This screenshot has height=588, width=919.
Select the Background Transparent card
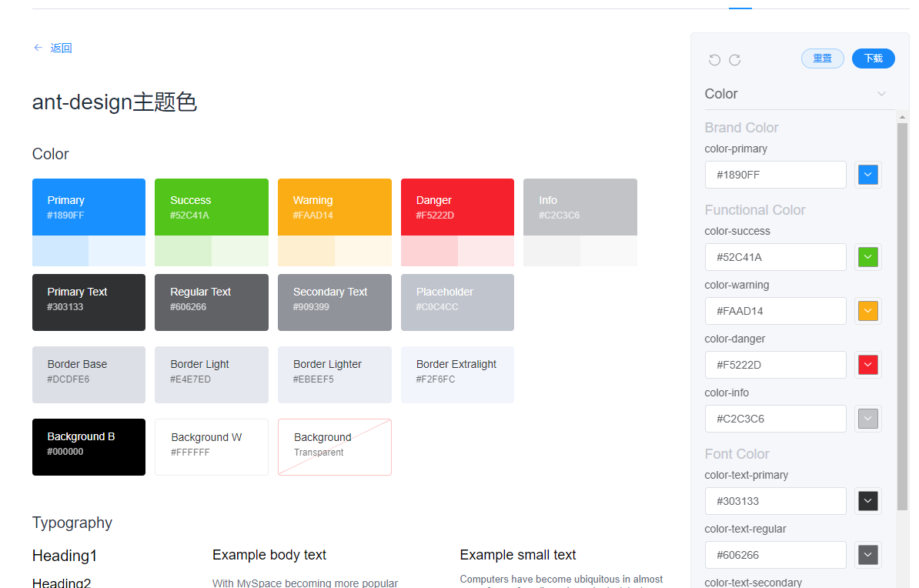pos(335,446)
